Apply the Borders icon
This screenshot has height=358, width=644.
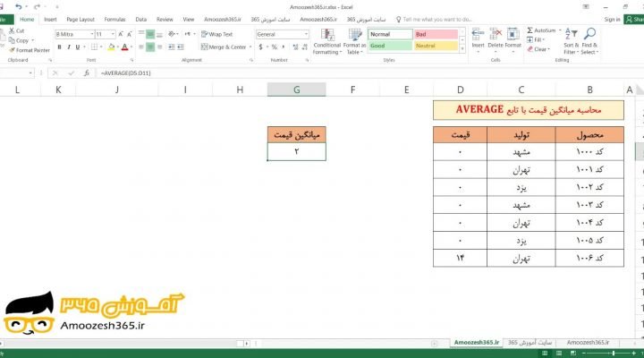[94, 47]
